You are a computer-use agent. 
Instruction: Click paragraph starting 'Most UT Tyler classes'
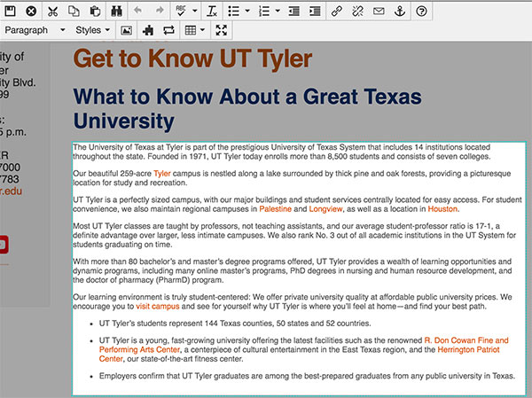click(x=294, y=235)
